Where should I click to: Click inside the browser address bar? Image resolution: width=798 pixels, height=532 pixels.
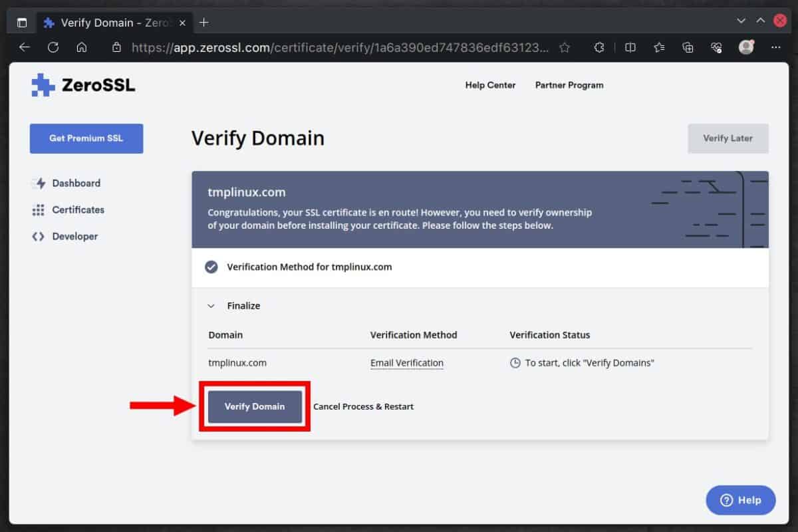point(332,47)
